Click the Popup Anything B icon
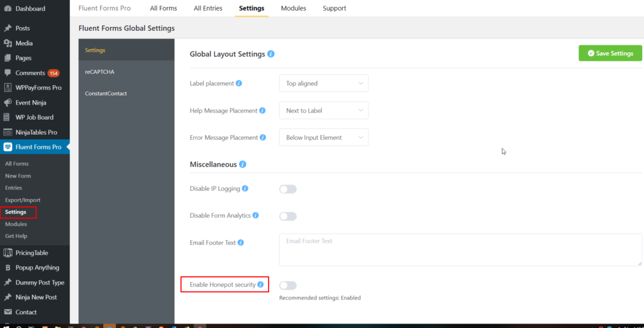The width and height of the screenshot is (644, 328). click(x=8, y=268)
